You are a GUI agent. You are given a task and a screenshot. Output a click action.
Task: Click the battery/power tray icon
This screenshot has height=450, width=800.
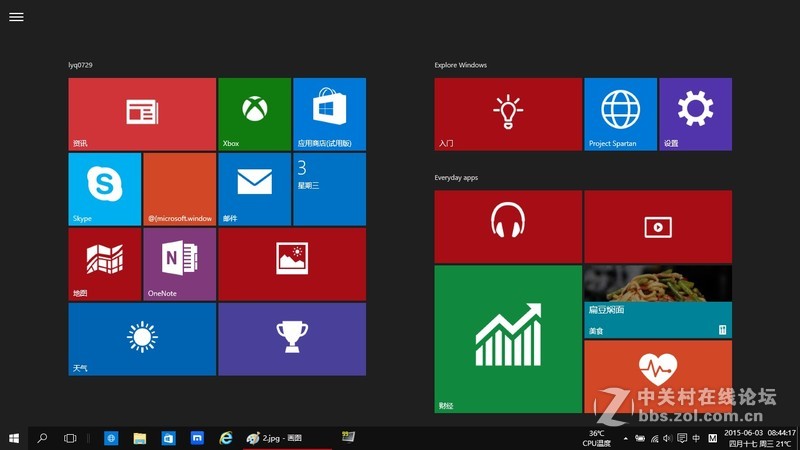click(x=640, y=438)
